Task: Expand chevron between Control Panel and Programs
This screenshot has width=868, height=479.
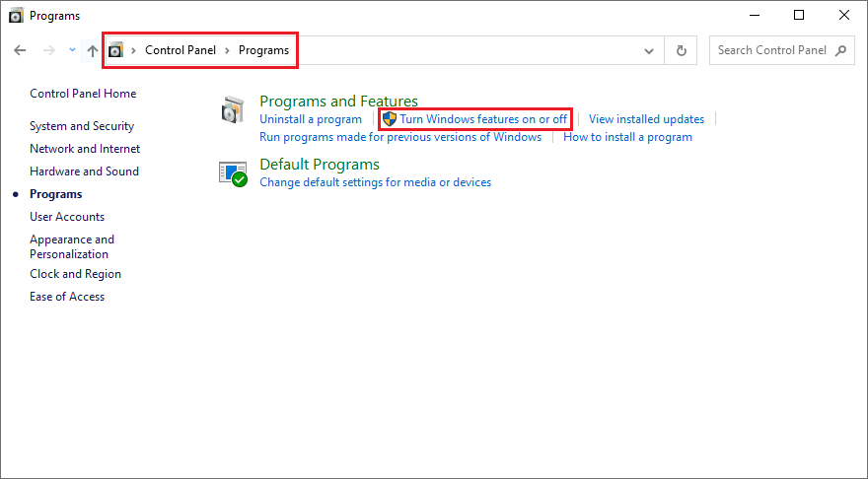Action: (x=227, y=50)
